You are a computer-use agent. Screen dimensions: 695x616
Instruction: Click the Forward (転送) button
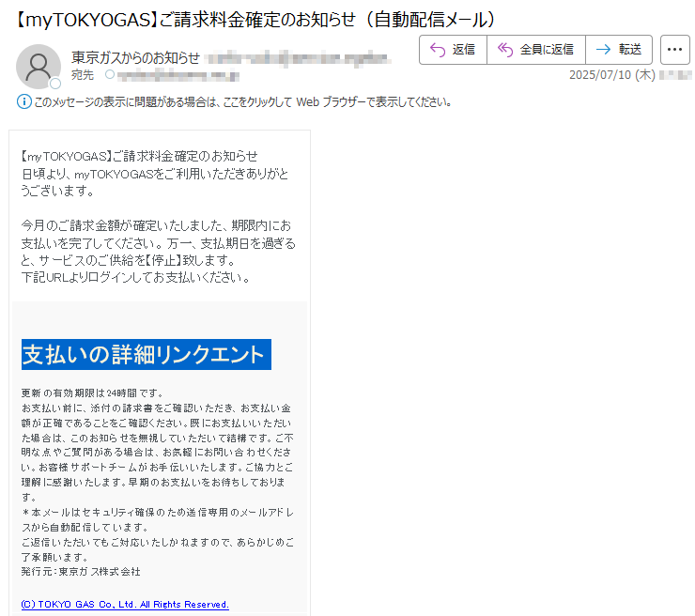(619, 50)
